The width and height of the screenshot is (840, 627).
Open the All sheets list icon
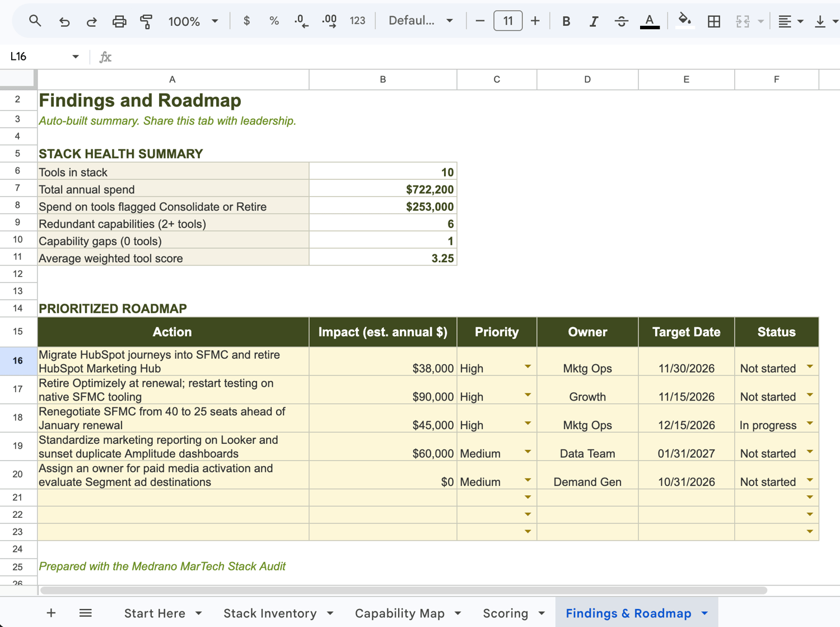tap(85, 613)
